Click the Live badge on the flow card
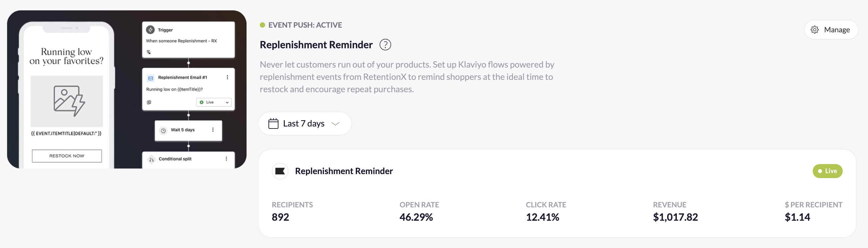The height and width of the screenshot is (248, 868). [x=828, y=171]
